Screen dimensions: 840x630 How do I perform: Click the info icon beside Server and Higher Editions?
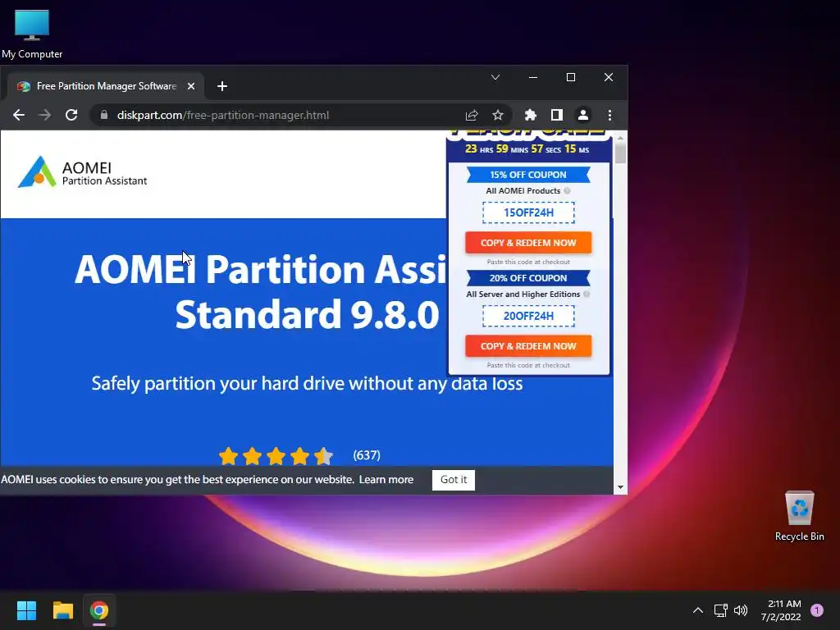point(587,294)
